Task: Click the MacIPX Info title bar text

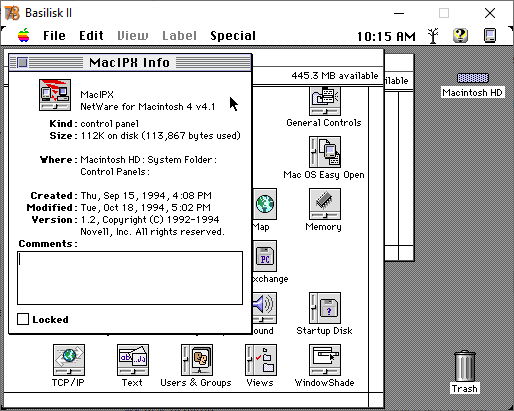Action: click(129, 63)
